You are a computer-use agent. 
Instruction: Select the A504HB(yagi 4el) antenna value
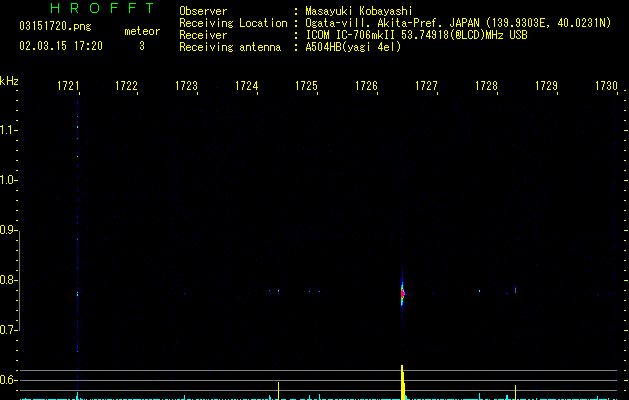353,47
